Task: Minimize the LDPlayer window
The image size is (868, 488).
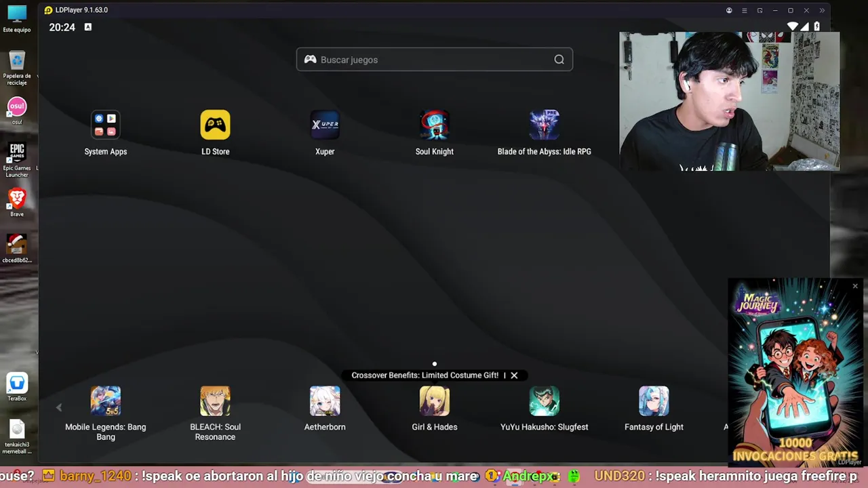Action: point(775,10)
